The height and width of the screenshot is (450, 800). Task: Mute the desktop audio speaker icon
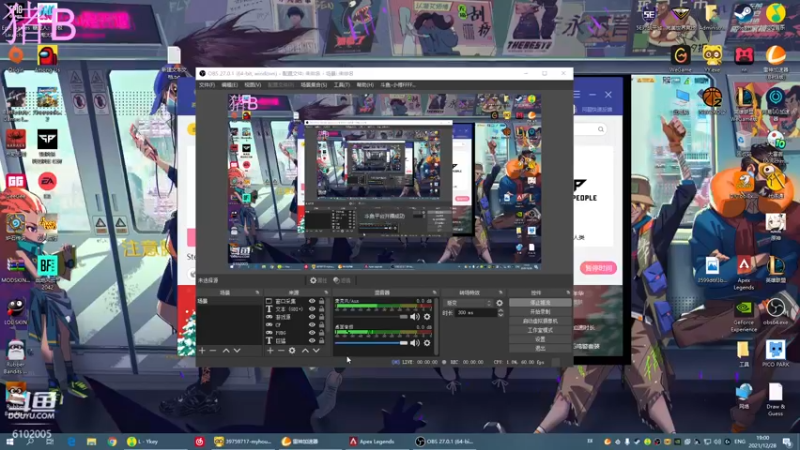click(x=415, y=343)
